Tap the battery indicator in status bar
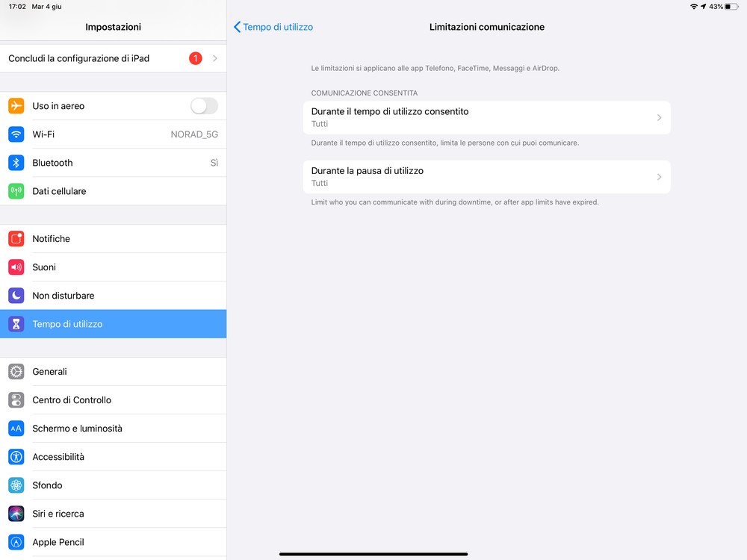Screen dimensions: 747x560 (x=731, y=7)
